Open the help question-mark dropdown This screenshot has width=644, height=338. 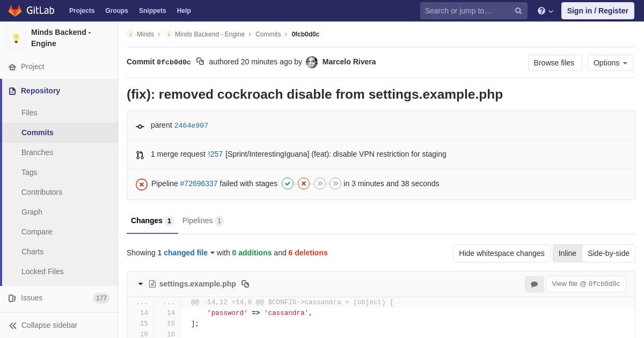tap(545, 11)
